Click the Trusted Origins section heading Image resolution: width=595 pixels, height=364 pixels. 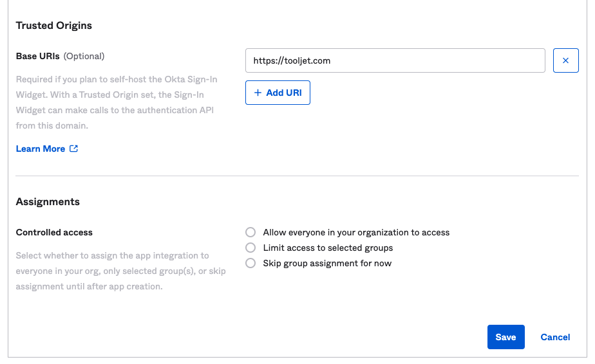click(54, 26)
